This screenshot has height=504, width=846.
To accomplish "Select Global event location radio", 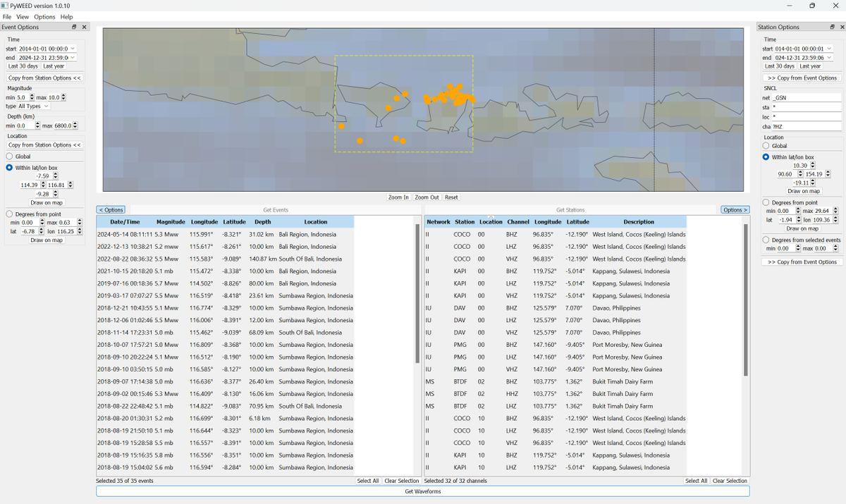I will [x=9, y=156].
